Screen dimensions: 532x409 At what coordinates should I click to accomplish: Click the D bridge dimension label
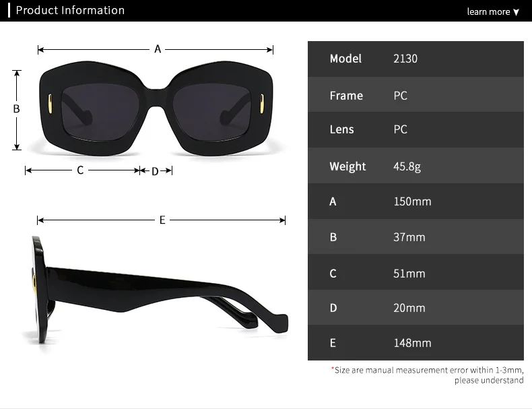pos(155,171)
